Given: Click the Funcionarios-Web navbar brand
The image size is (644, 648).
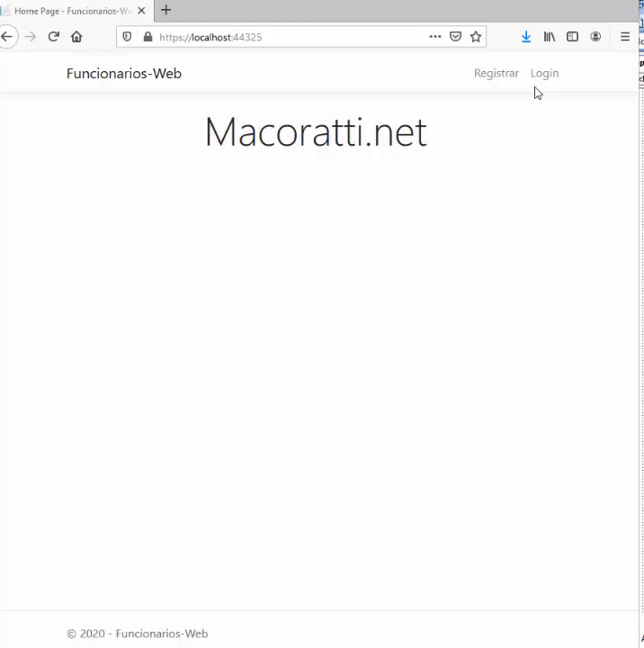Looking at the screenshot, I should [x=124, y=74].
